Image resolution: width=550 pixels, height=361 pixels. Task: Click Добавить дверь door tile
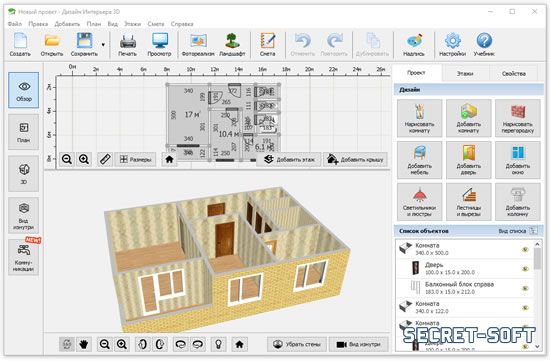469,160
